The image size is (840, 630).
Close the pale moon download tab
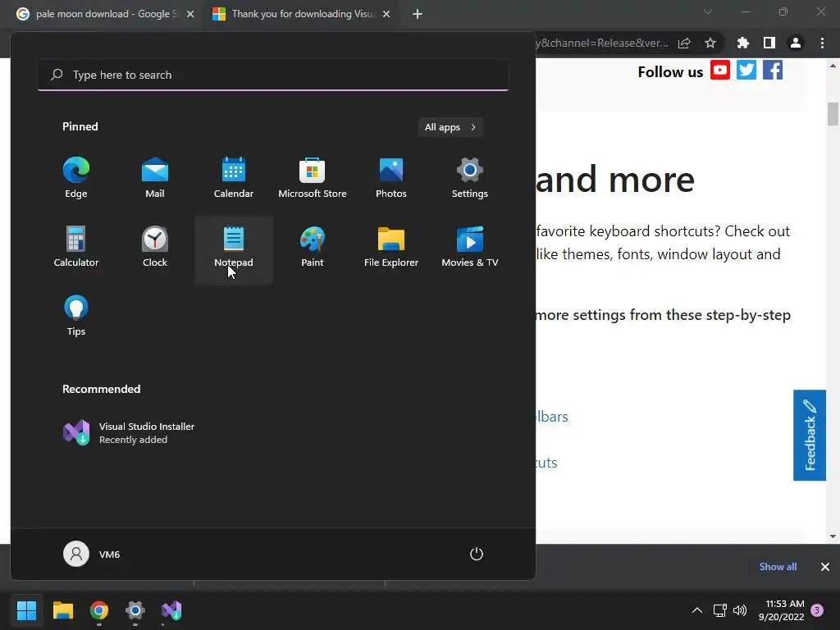click(x=190, y=14)
